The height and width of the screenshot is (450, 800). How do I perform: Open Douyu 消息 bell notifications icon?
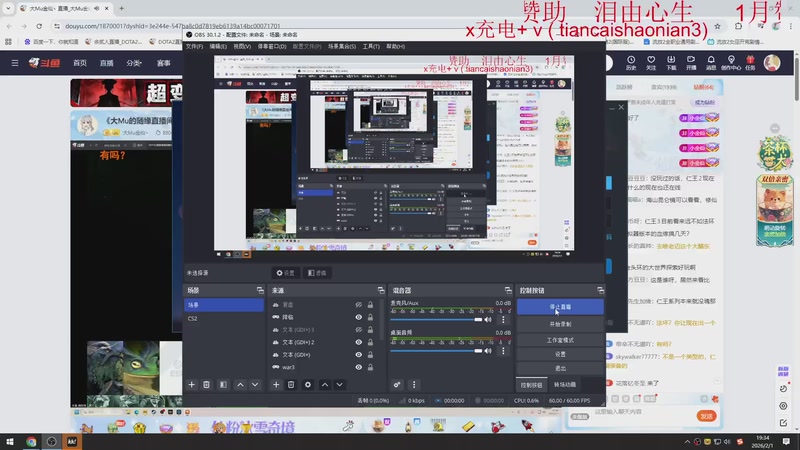coord(711,63)
